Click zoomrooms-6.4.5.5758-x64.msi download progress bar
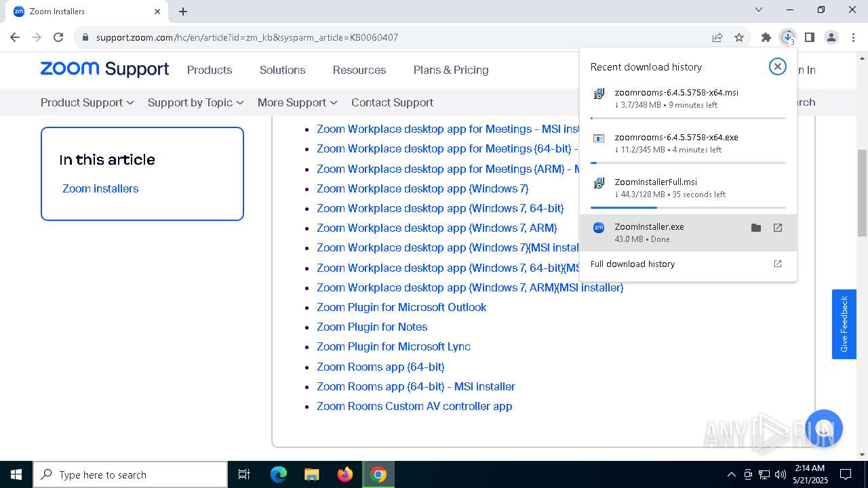868x488 pixels. (688, 118)
